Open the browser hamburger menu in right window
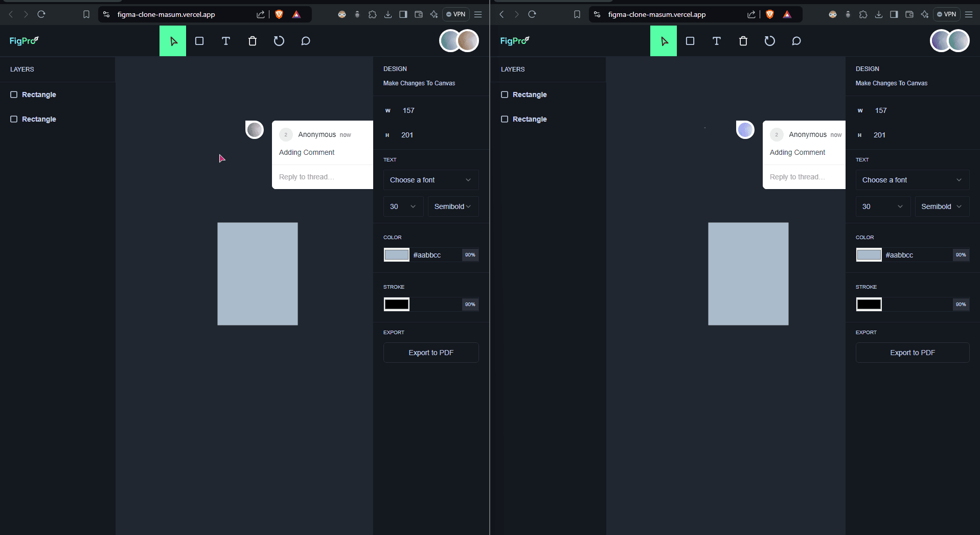Viewport: 980px width, 535px height. click(969, 14)
